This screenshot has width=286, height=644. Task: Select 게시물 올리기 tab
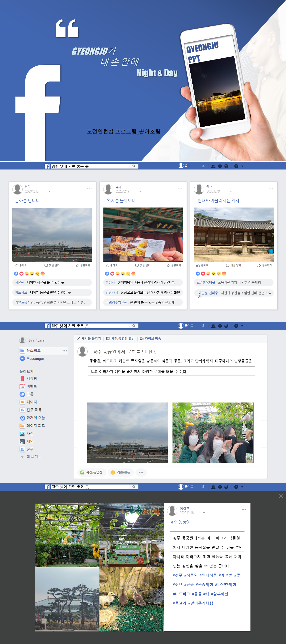89,339
